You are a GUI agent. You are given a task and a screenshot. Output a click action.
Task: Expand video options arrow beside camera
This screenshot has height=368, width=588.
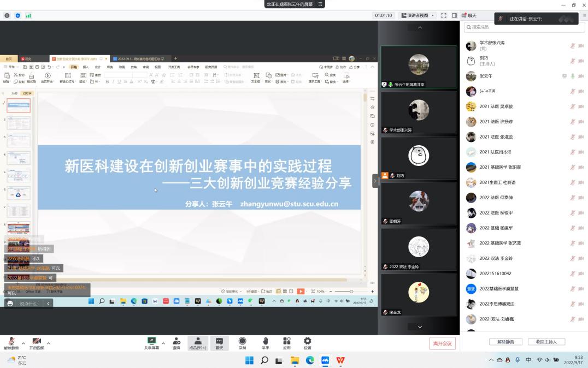[49, 343]
